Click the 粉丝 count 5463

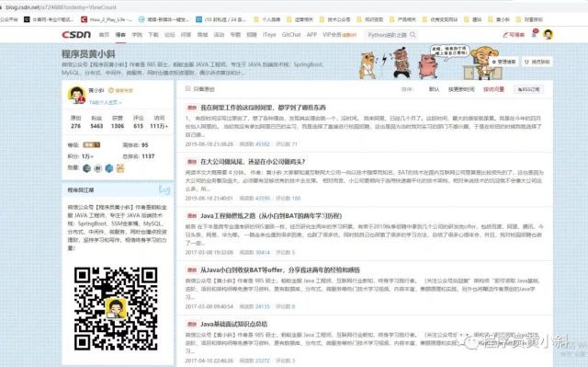96,126
